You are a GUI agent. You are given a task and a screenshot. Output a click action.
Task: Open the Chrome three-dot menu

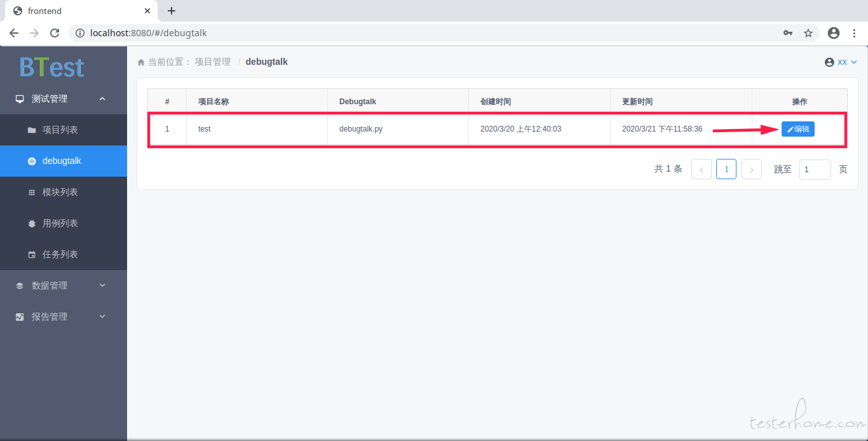tap(854, 33)
